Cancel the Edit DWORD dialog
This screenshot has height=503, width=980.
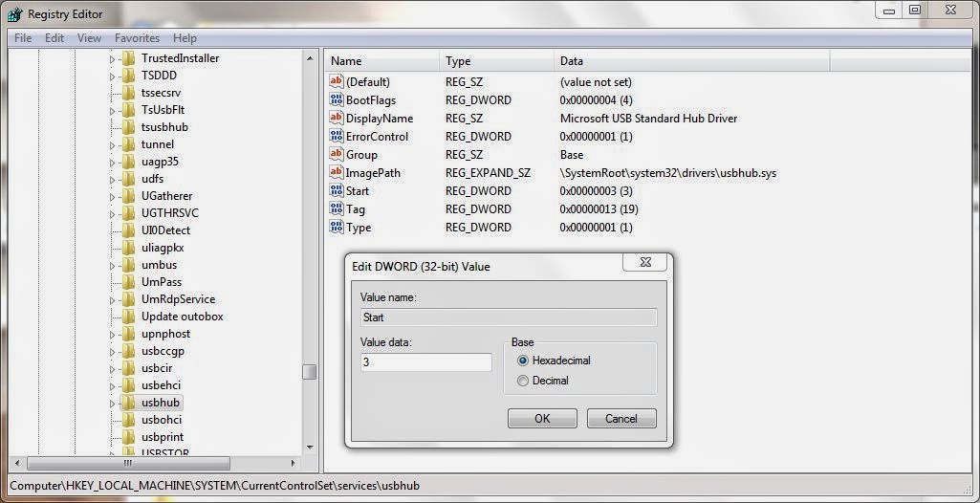(621, 419)
